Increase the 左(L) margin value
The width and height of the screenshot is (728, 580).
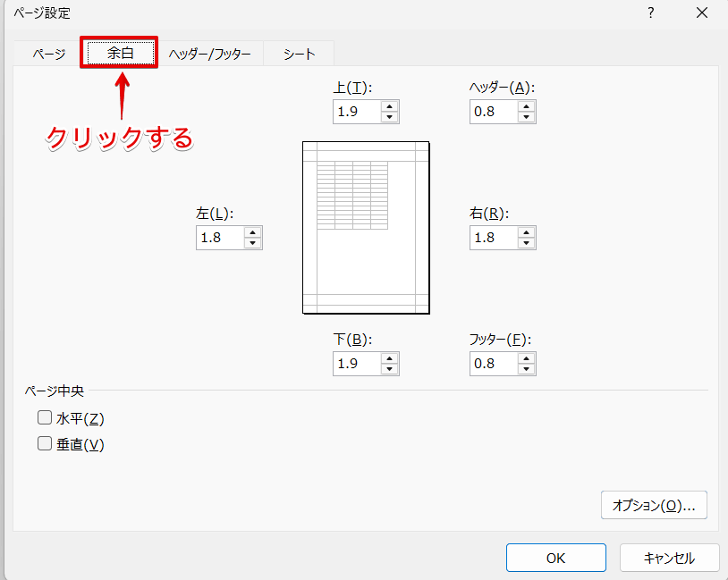254,232
